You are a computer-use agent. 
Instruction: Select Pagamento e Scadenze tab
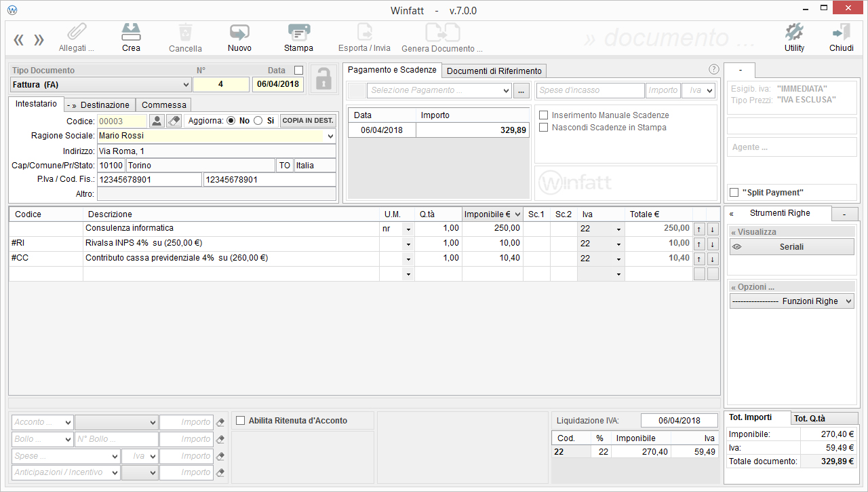392,70
